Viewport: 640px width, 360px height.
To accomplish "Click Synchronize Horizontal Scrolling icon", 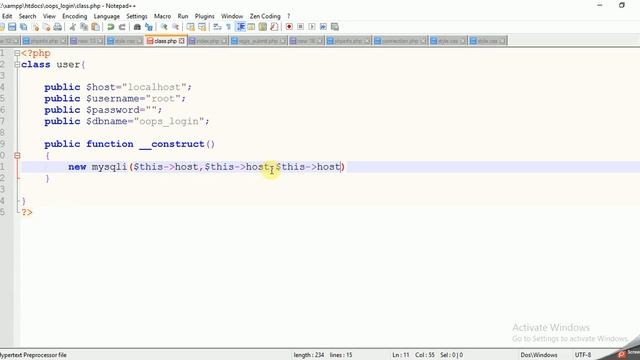I will point(202,27).
